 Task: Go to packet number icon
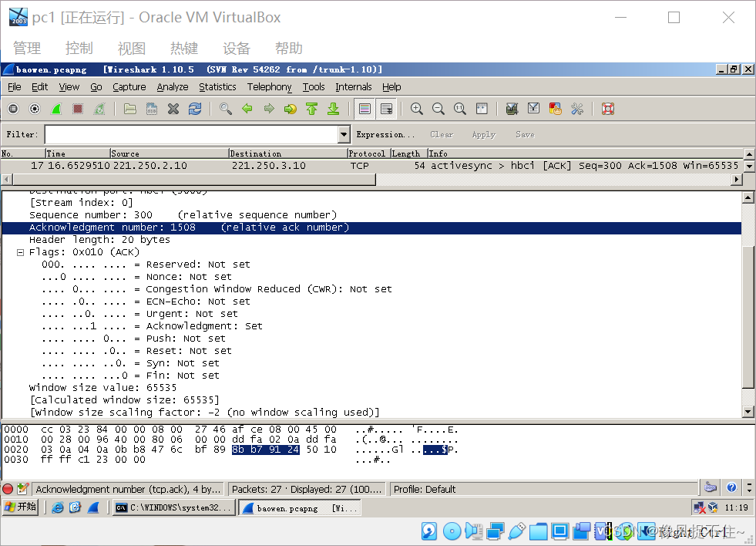coord(291,109)
